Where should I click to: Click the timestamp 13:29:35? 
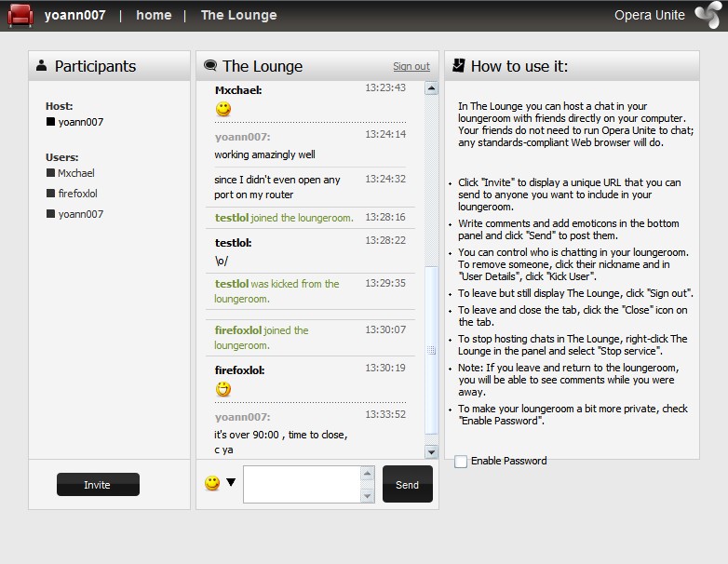(x=385, y=283)
